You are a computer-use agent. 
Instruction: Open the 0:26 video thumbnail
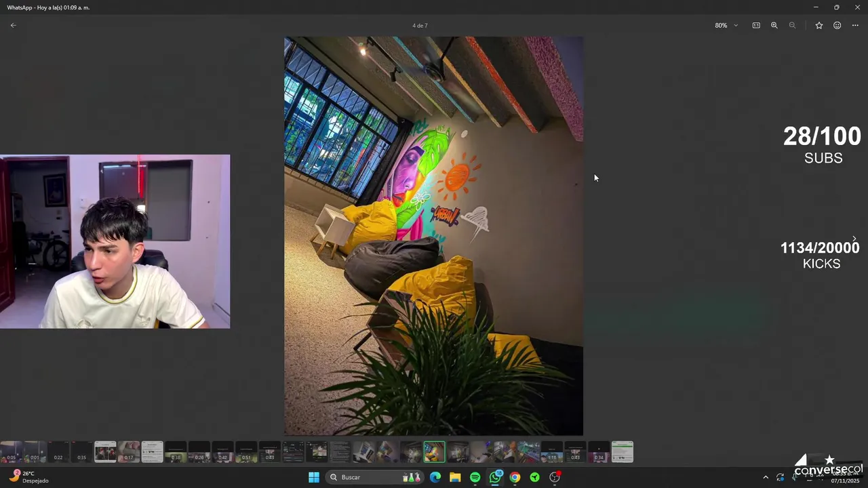click(199, 452)
